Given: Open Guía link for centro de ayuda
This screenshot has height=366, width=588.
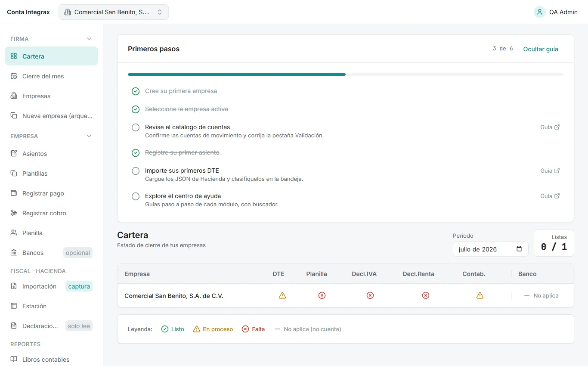Looking at the screenshot, I should tap(550, 196).
